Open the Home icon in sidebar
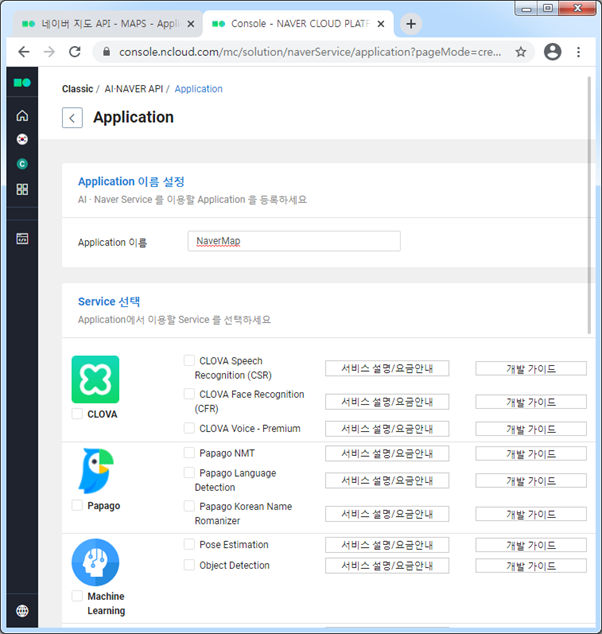Image resolution: width=602 pixels, height=634 pixels. point(22,116)
